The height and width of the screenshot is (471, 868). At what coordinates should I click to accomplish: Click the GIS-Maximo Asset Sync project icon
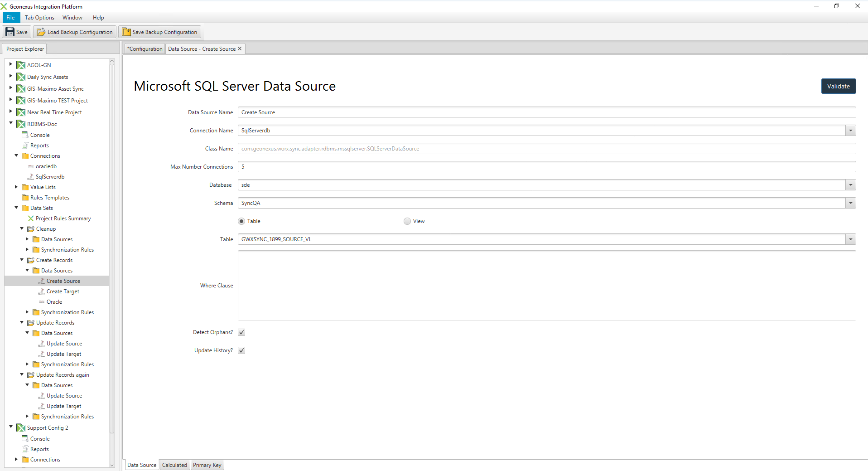[x=21, y=89]
